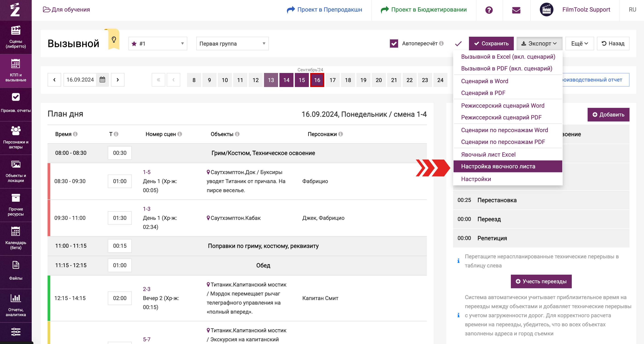Open calendar picker next to date field
The height and width of the screenshot is (344, 644).
(102, 80)
